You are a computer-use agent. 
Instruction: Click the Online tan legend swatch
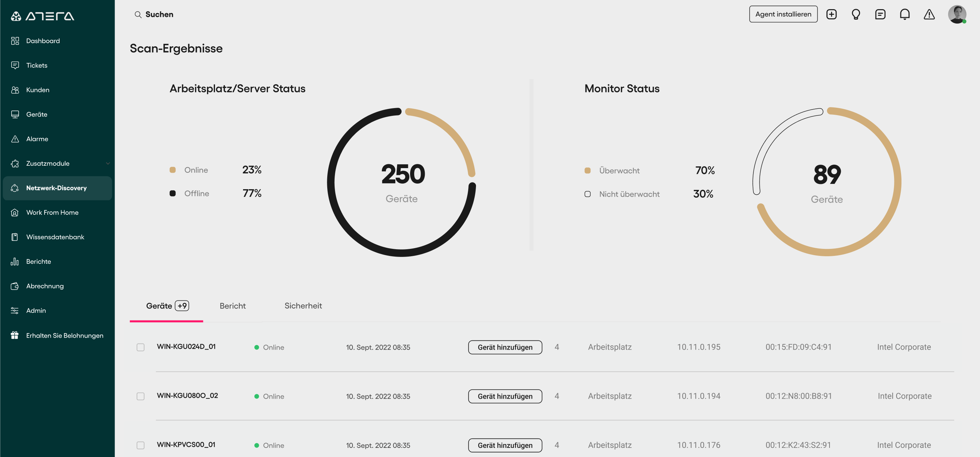pyautogui.click(x=173, y=170)
